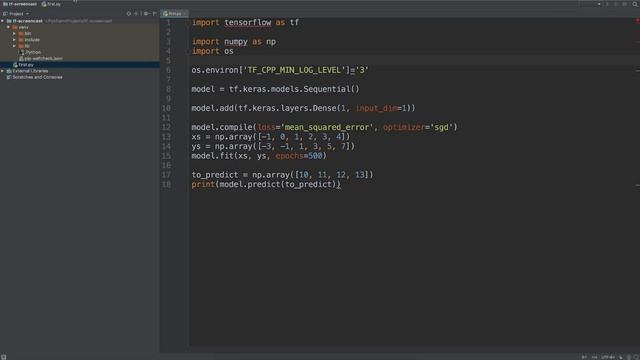Click the red error indicator at editor top-right
Image resolution: width=640 pixels, height=360 pixels.
[637, 21]
